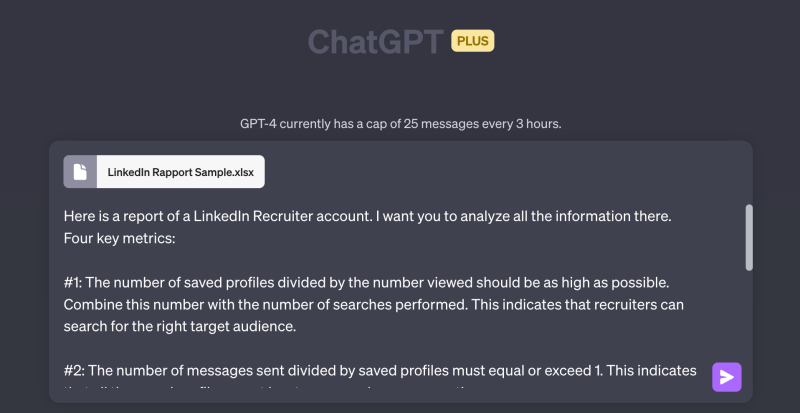Click the line starting "Combine this number"
The height and width of the screenshot is (413, 800).
[373, 305]
